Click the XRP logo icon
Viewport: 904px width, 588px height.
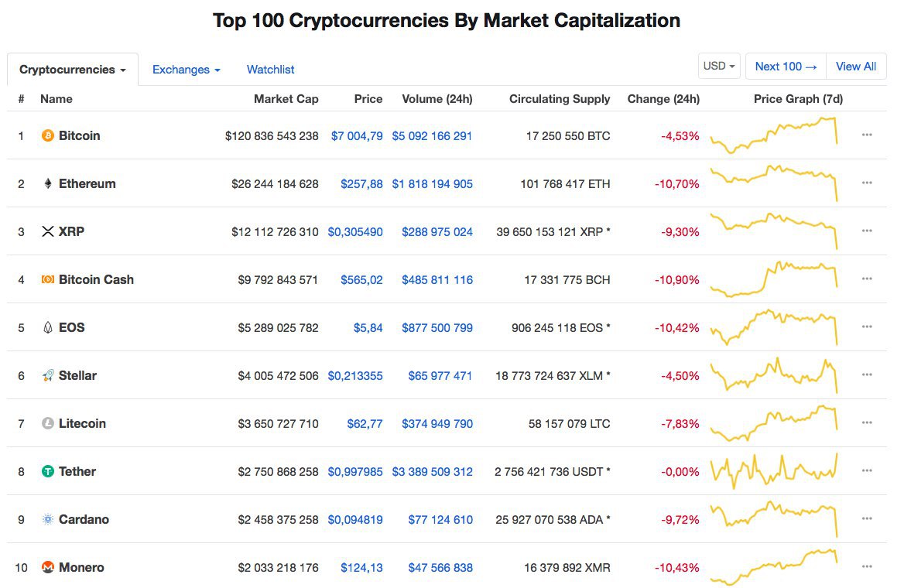[x=48, y=231]
